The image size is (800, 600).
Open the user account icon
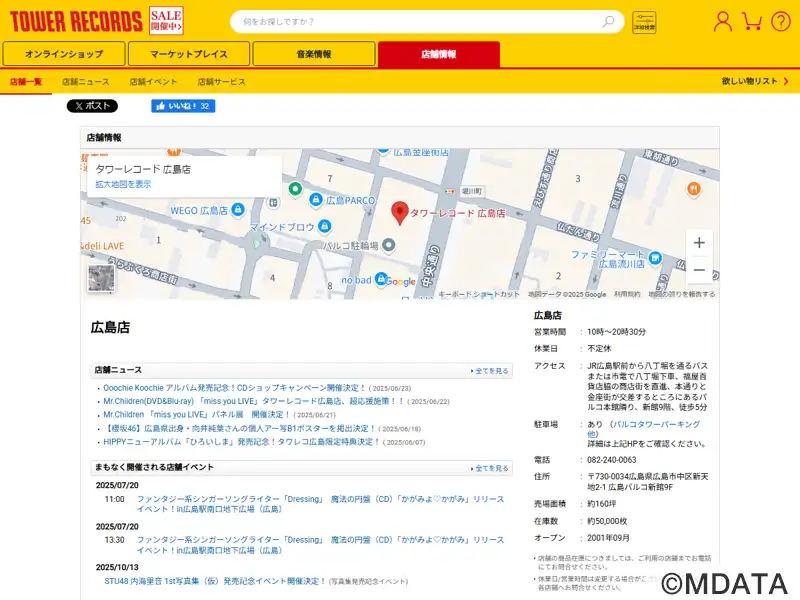coord(722,21)
